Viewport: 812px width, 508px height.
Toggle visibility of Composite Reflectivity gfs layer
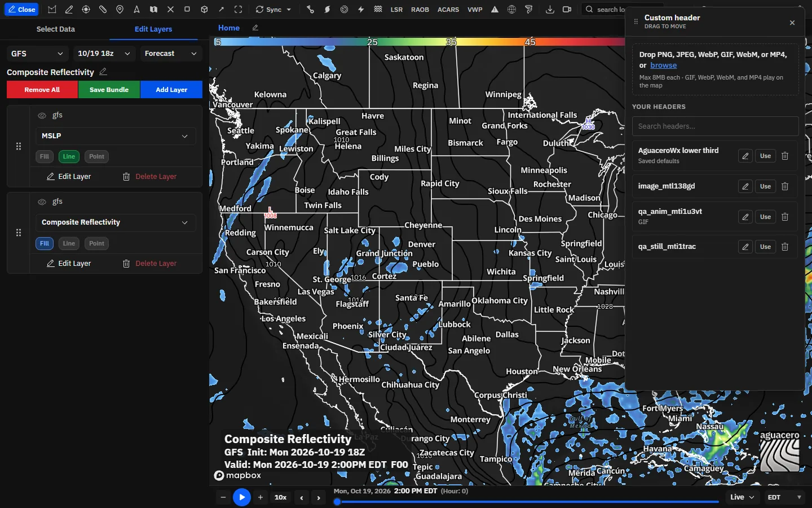click(42, 202)
